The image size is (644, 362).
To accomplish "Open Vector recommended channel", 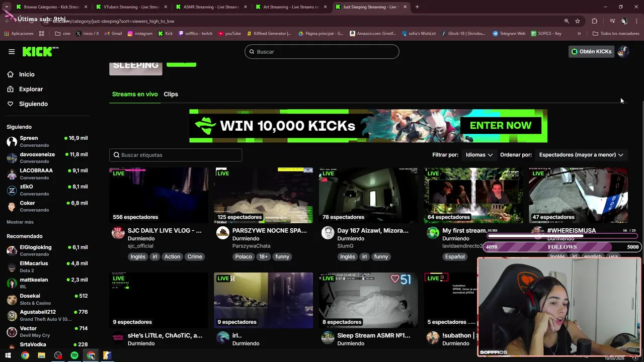I will (47, 332).
